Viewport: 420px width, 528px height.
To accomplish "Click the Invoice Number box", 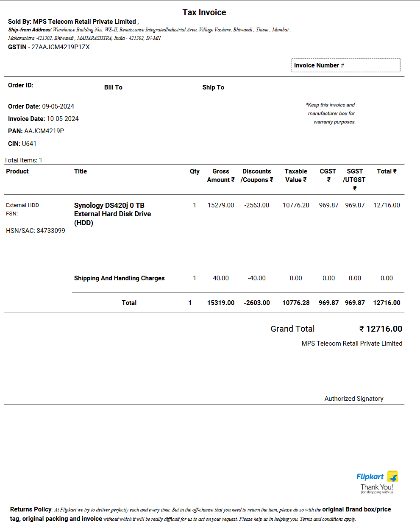I will (346, 65).
